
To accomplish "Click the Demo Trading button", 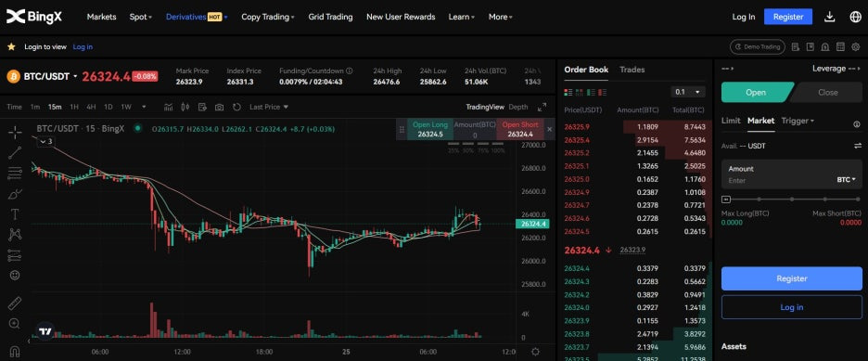I will click(758, 47).
